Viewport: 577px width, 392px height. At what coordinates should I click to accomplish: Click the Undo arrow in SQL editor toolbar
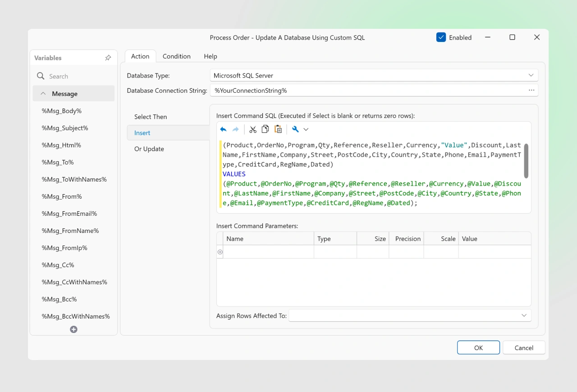click(223, 129)
